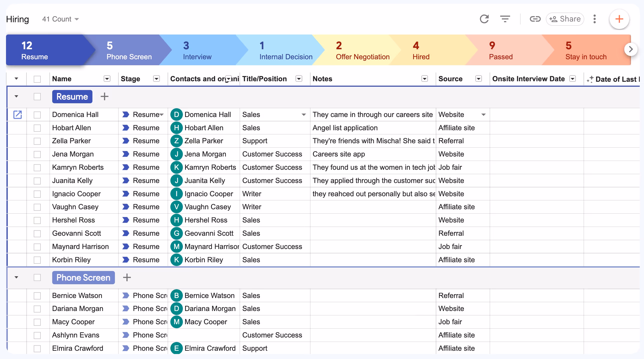Select the Phone Screen group checkbox
644x359 pixels.
click(x=37, y=277)
